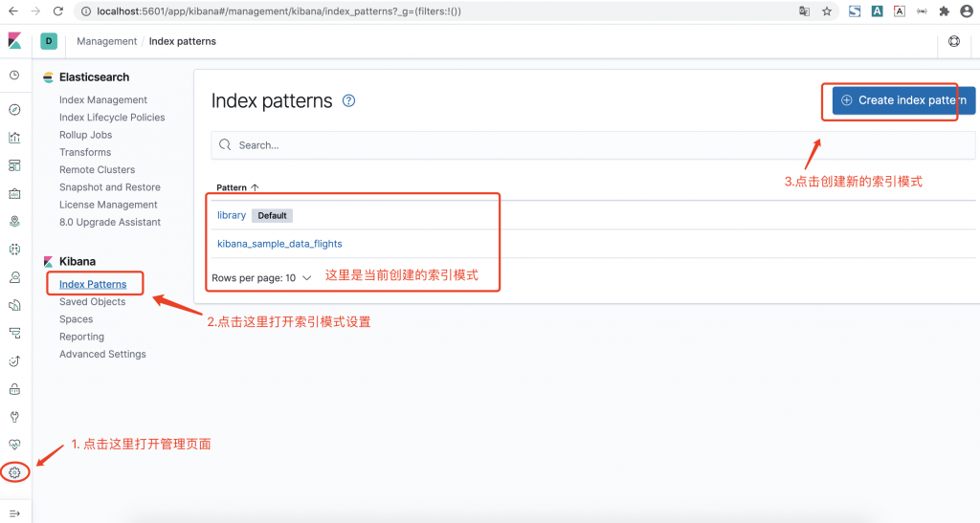Open the Maps icon in sidebar

click(14, 221)
